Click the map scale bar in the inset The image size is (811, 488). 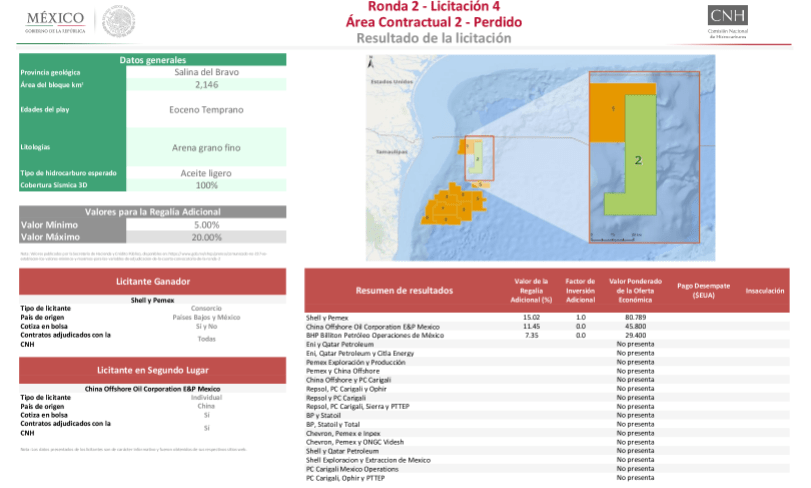[x=615, y=237]
